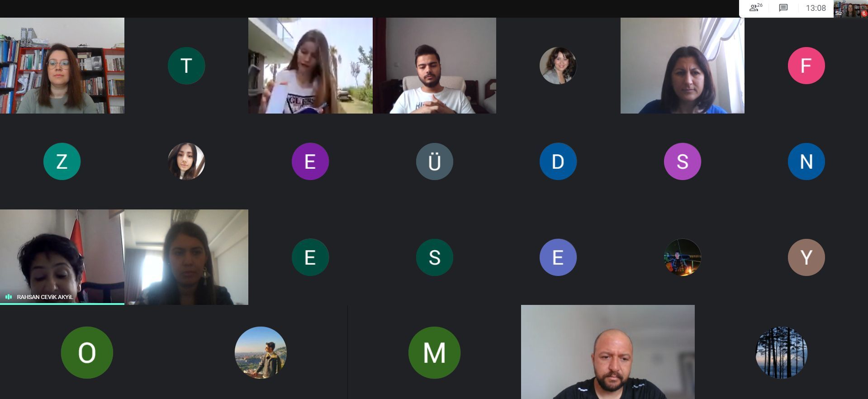Click the woman with glasses by bookshelf
Image resolution: width=868 pixels, height=399 pixels.
pos(62,66)
